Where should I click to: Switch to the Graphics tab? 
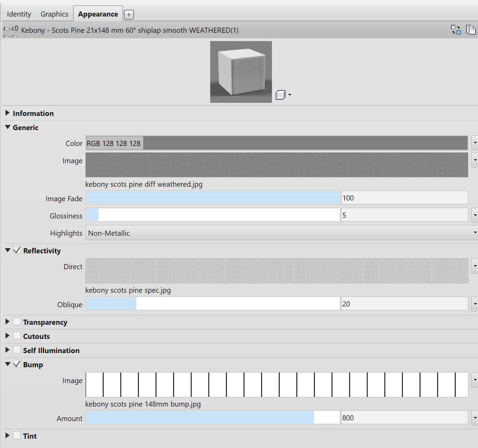pos(54,14)
